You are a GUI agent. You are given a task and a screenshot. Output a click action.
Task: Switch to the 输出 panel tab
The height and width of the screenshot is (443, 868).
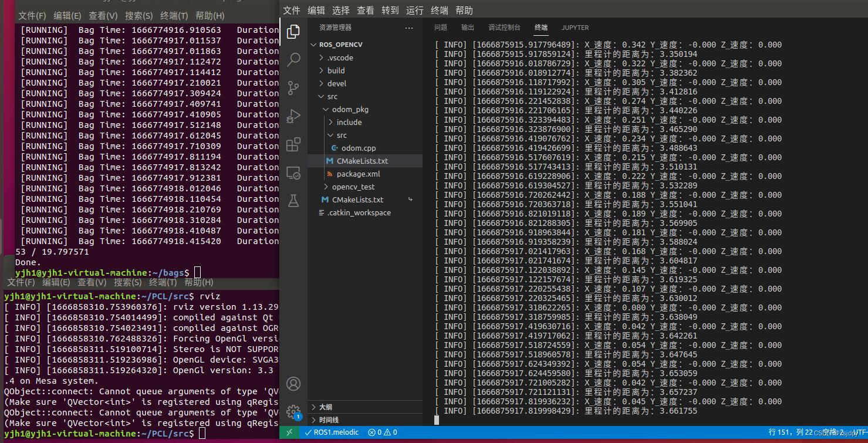pyautogui.click(x=467, y=28)
